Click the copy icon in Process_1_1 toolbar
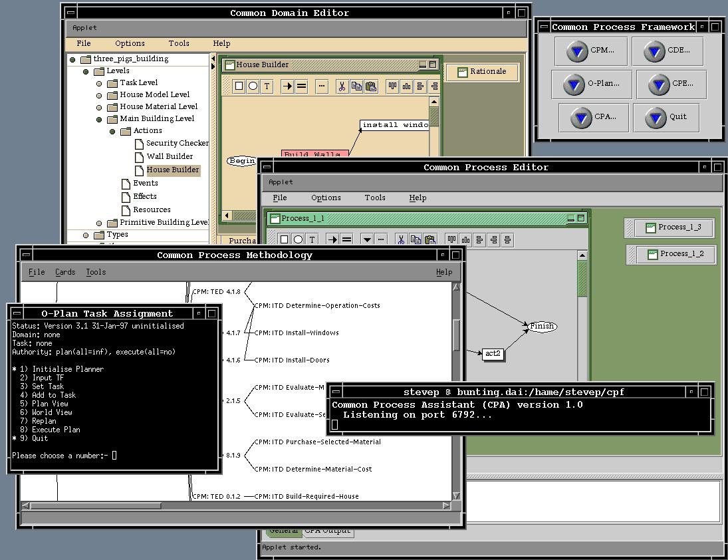728x560 pixels. [416, 240]
